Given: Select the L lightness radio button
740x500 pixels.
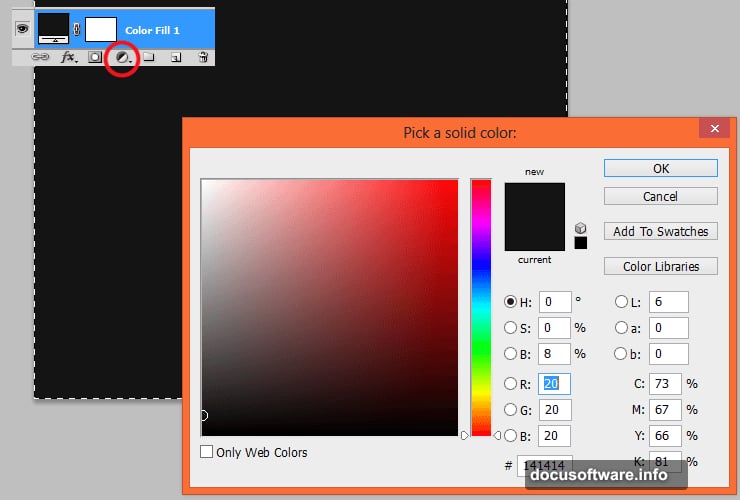Looking at the screenshot, I should click(x=621, y=302).
